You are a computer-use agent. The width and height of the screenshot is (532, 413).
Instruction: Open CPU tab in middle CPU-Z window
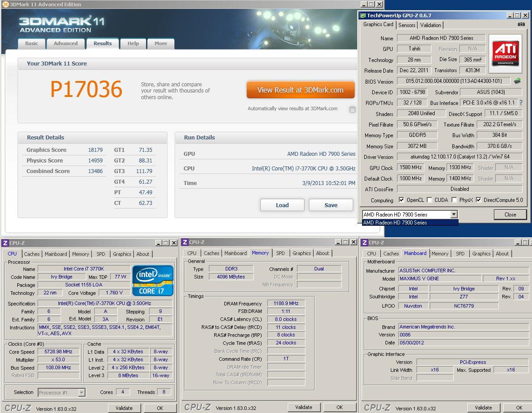(x=192, y=253)
